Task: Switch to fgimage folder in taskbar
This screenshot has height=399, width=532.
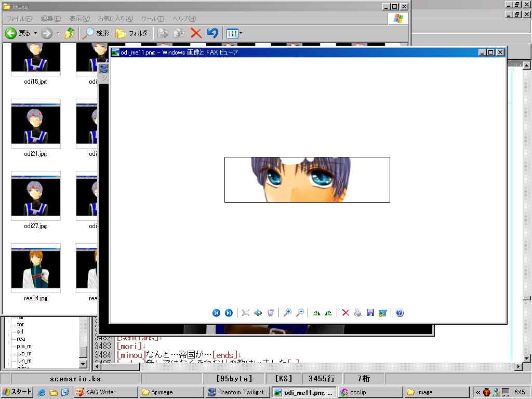Action: point(171,392)
